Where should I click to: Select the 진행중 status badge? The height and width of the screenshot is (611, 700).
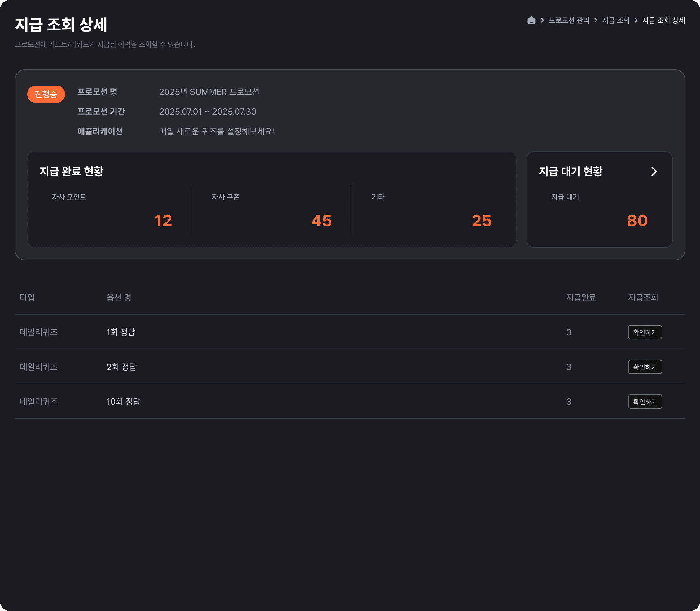46,94
